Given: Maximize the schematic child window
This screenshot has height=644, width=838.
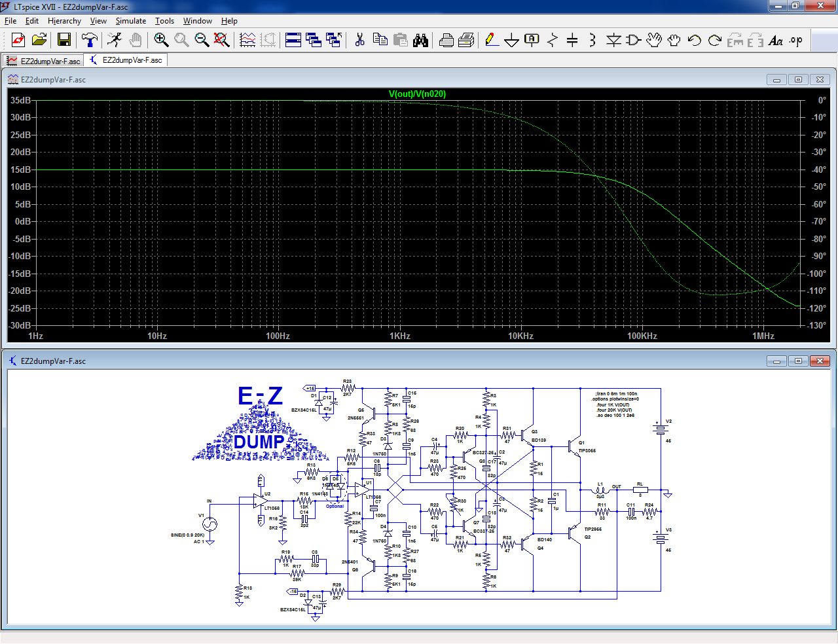Looking at the screenshot, I should pos(798,361).
